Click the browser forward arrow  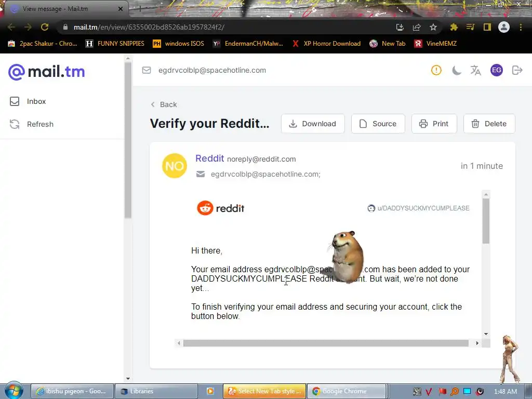click(x=28, y=27)
